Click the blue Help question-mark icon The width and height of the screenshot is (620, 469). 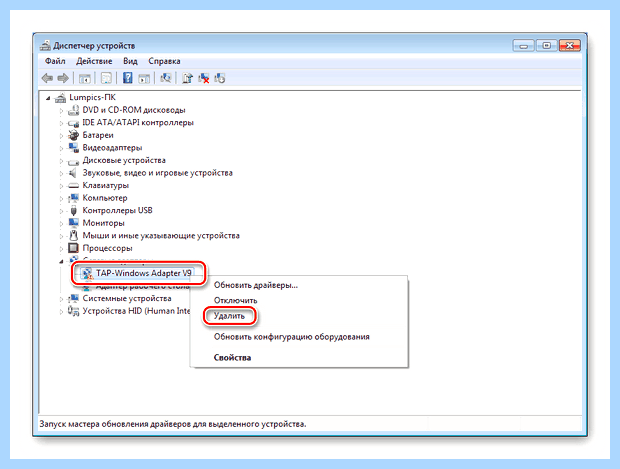click(x=128, y=78)
